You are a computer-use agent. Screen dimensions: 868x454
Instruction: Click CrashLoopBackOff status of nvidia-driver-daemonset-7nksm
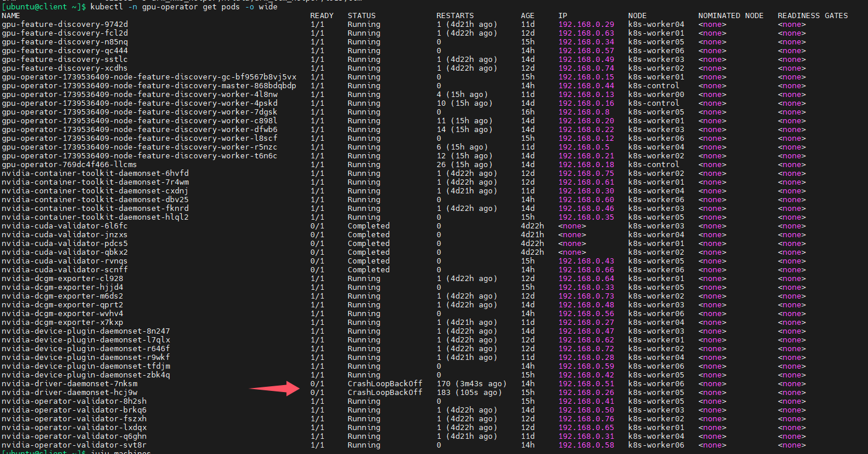pos(385,383)
